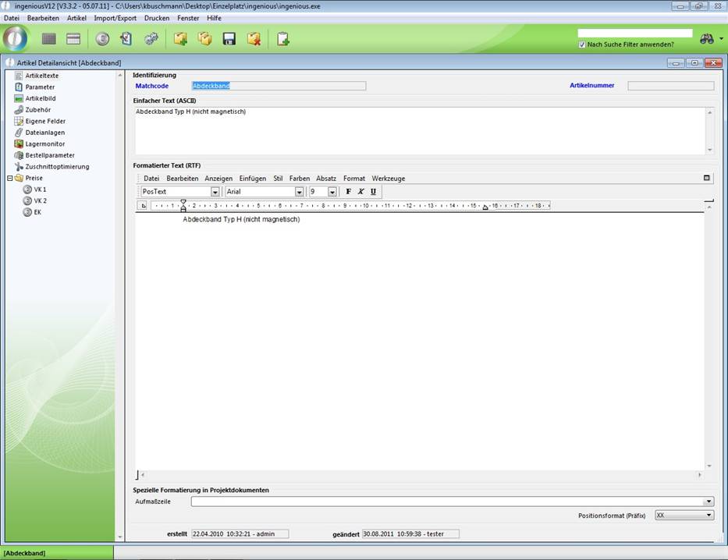
Task: Open the Einfügen menu in RTF editor
Action: coord(252,179)
